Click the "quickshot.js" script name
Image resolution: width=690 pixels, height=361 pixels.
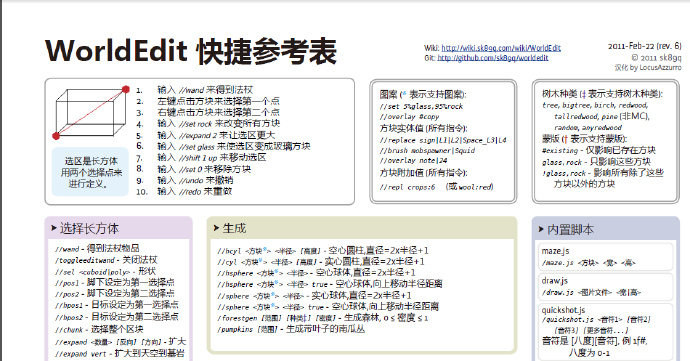564,310
